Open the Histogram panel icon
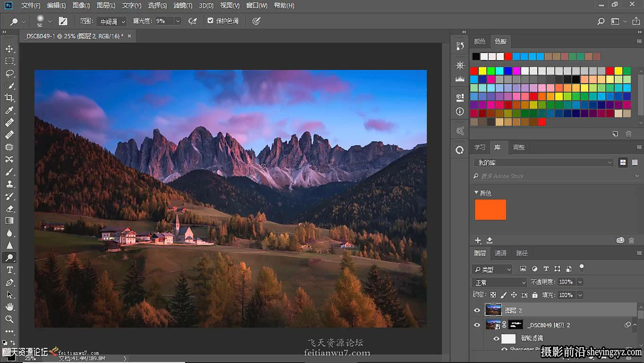 [460, 79]
